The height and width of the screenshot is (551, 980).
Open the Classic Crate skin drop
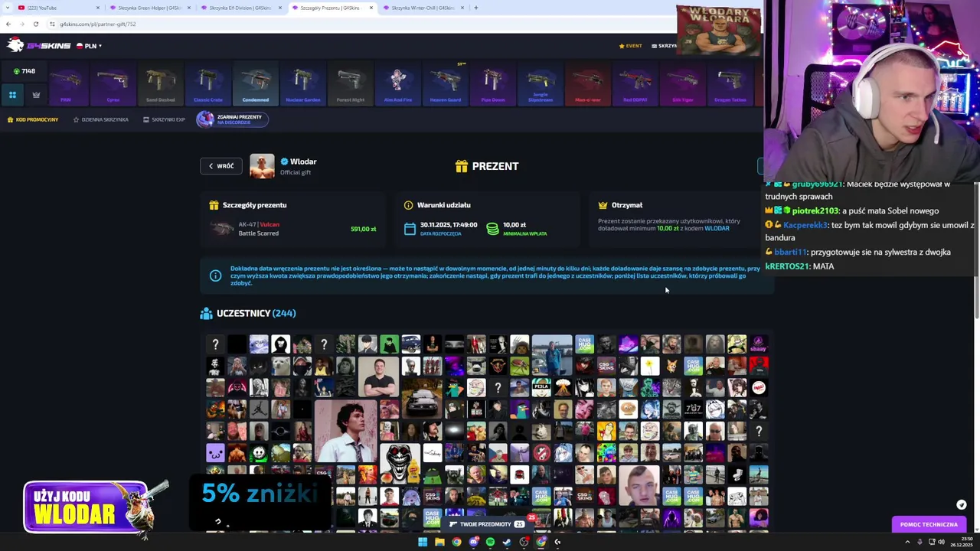click(x=208, y=83)
